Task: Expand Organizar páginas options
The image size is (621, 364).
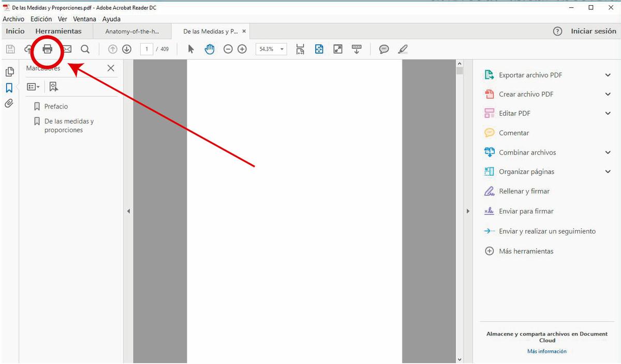Action: tap(608, 172)
